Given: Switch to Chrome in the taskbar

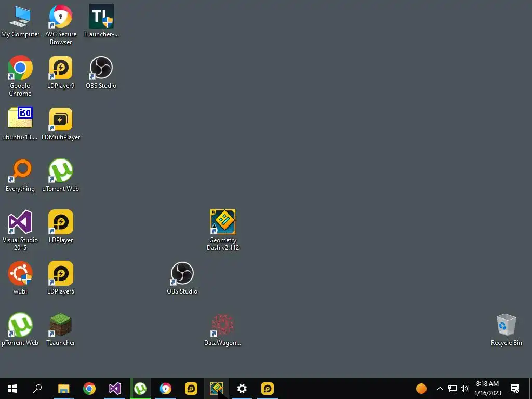Looking at the screenshot, I should [89, 389].
